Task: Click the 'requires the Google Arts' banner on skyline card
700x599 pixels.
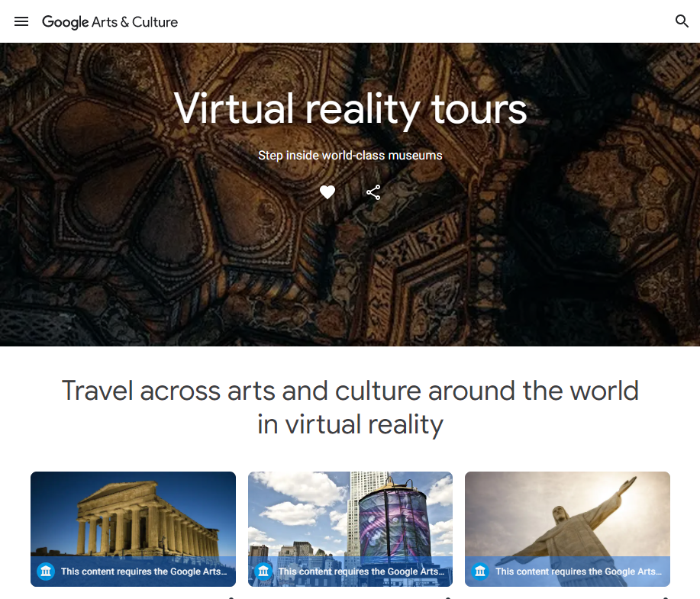Action: (x=350, y=572)
